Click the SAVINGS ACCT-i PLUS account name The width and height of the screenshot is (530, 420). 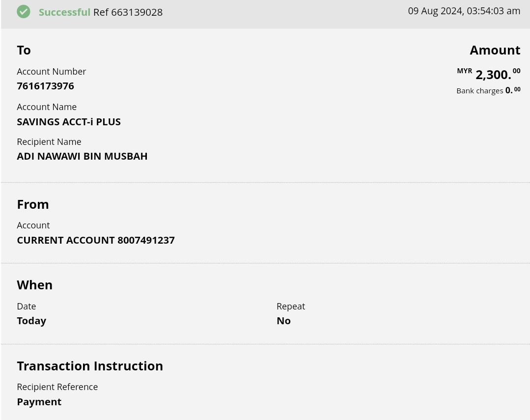(69, 122)
